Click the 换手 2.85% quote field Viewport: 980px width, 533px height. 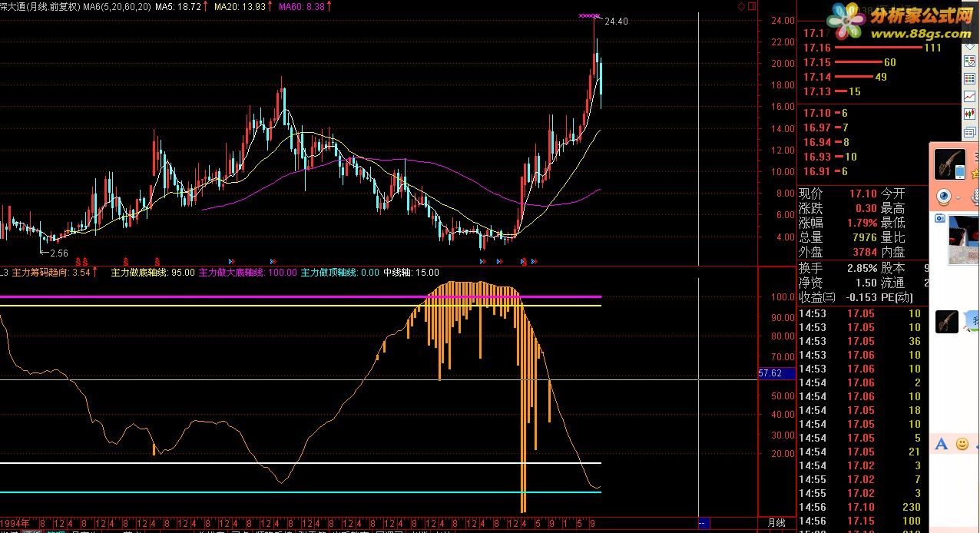click(x=838, y=268)
